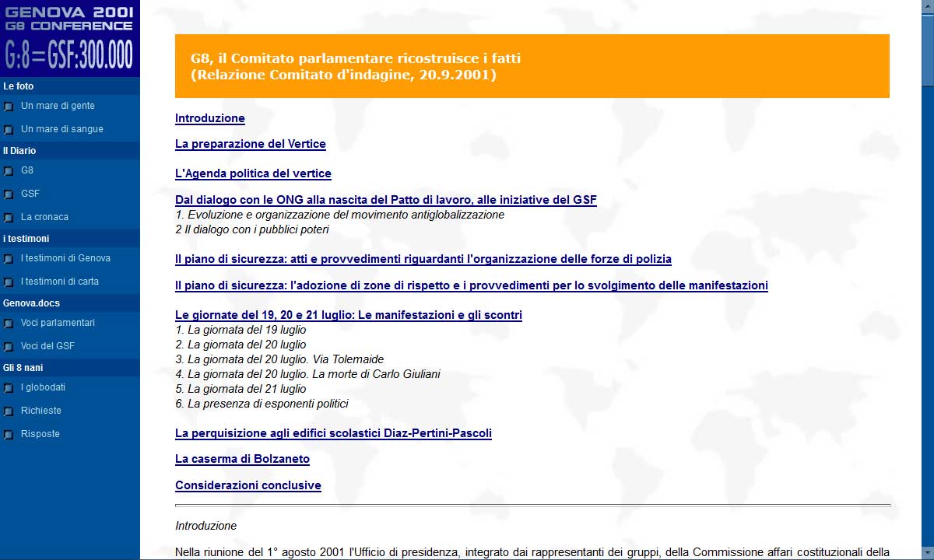Open Un mare di sangue photo page
The image size is (934, 560).
[62, 129]
